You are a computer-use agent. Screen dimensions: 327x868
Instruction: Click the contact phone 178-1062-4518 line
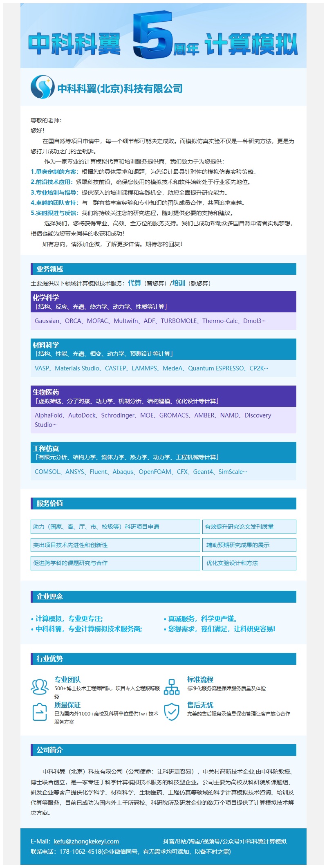coord(131,852)
